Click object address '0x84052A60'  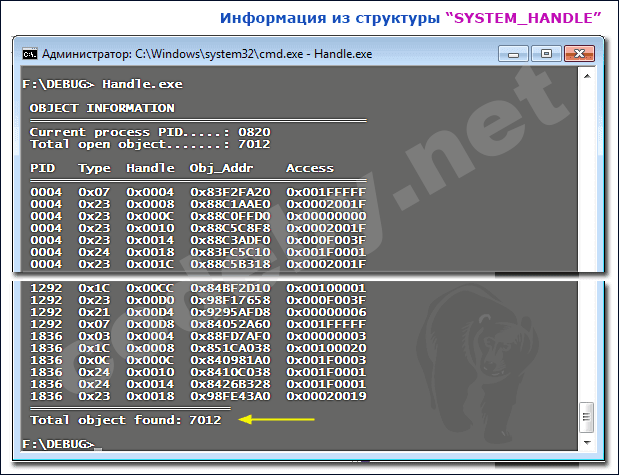click(231, 324)
